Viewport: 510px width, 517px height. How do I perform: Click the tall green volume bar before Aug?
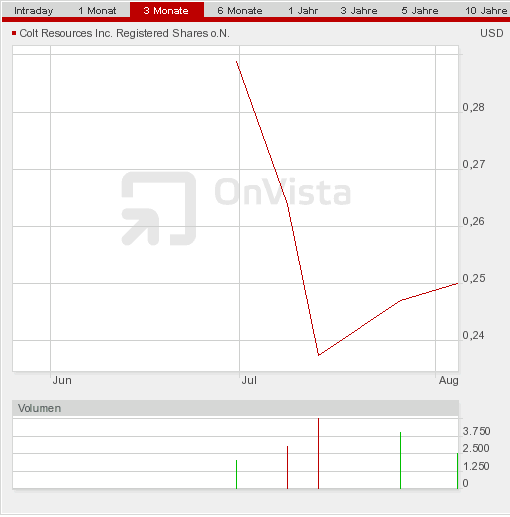[400, 461]
